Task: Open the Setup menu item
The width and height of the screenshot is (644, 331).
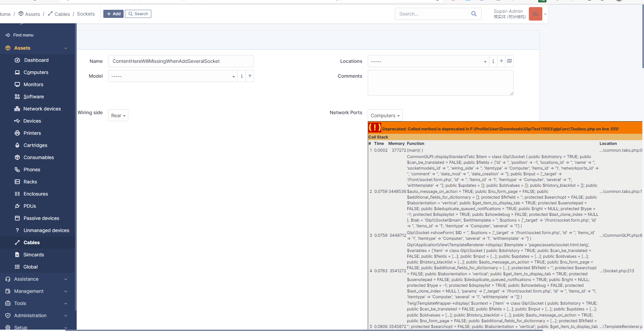Action: [37, 327]
